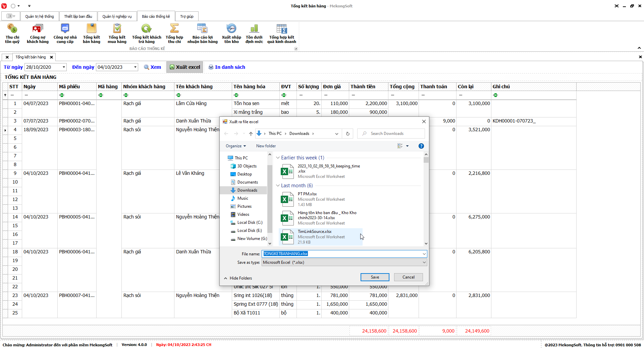Viewport: 644px width, 348px height.
Task: Open the Organize dropdown menu
Action: 235,146
